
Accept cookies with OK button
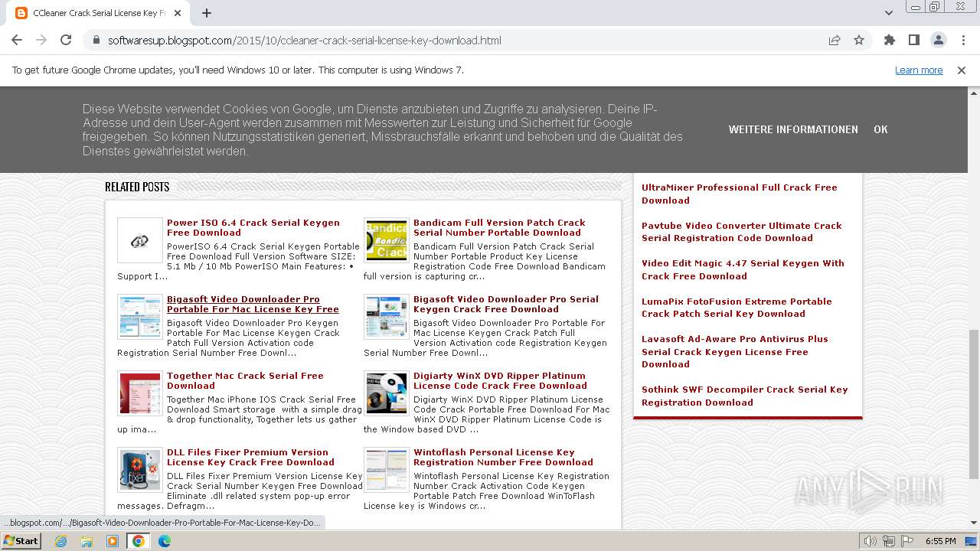[880, 129]
